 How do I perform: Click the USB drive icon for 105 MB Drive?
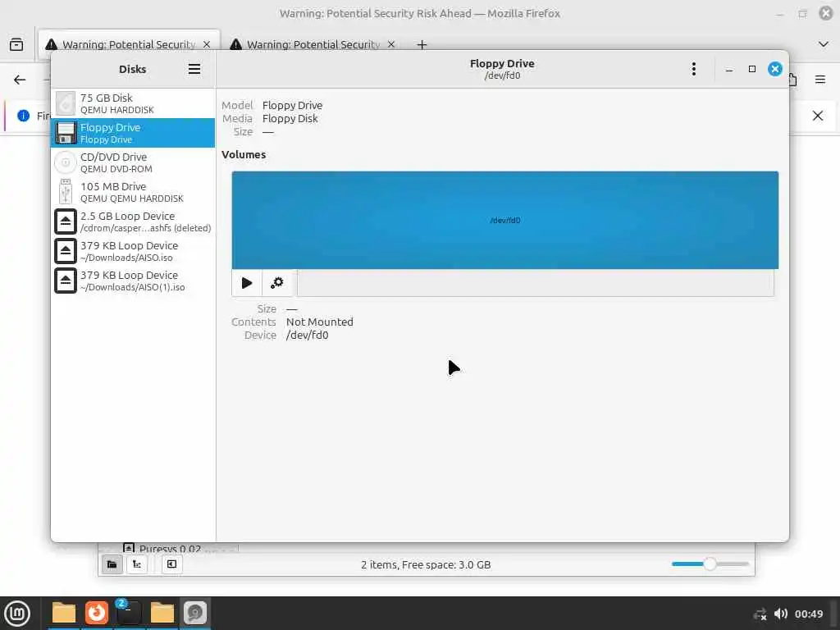[66, 192]
